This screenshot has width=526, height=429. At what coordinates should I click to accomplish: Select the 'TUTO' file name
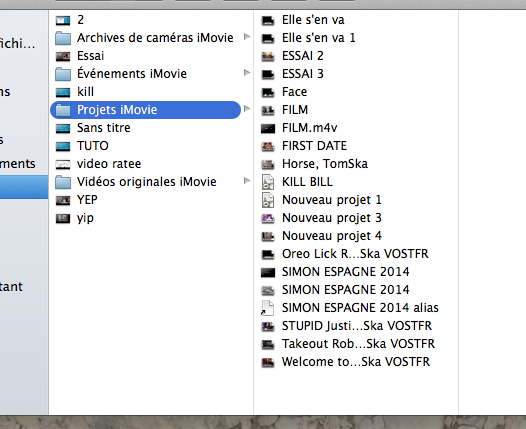coord(93,146)
